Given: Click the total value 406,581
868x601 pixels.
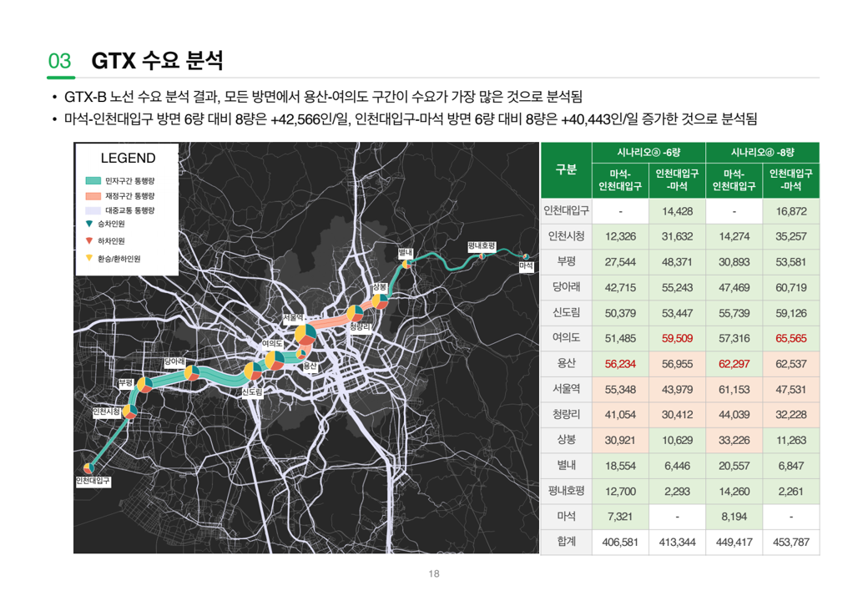Looking at the screenshot, I should click(620, 543).
